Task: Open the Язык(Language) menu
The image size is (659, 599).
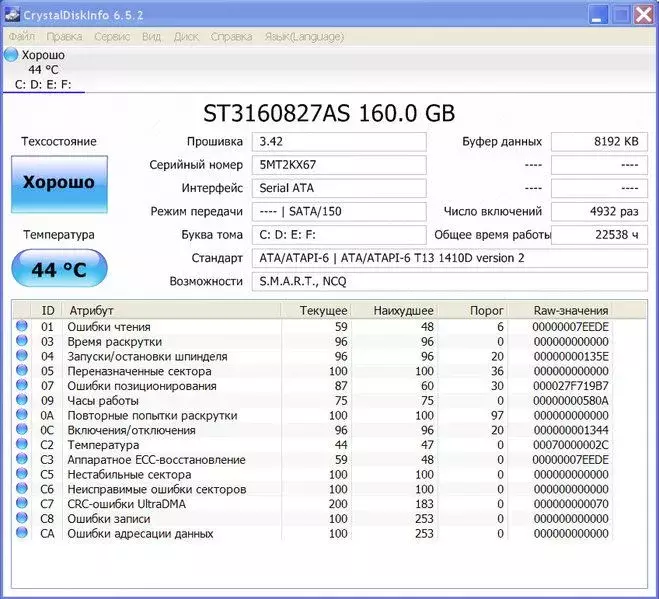Action: pos(304,37)
